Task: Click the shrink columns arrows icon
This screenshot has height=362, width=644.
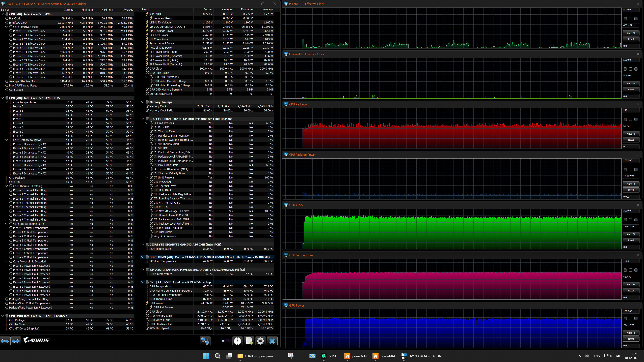Action: click(x=15, y=341)
